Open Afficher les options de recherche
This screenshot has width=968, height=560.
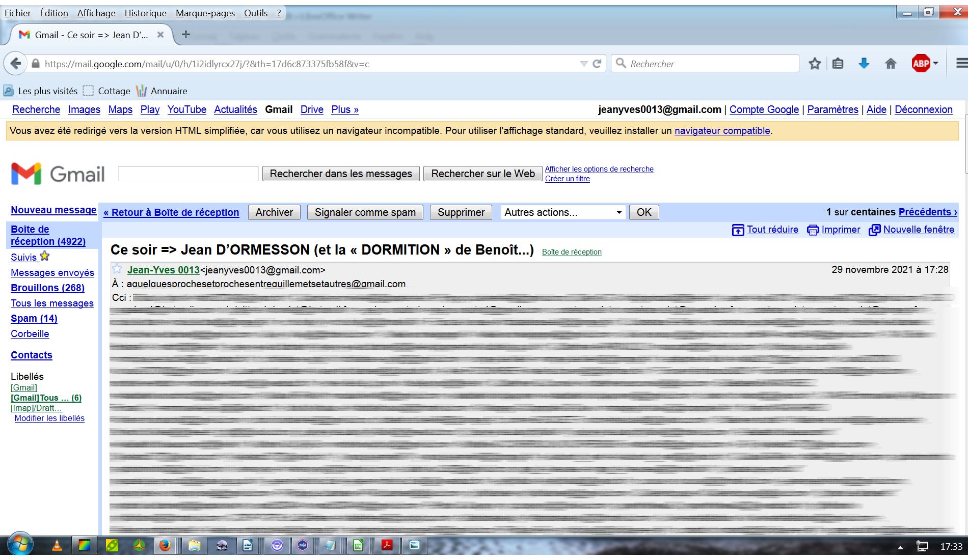599,169
